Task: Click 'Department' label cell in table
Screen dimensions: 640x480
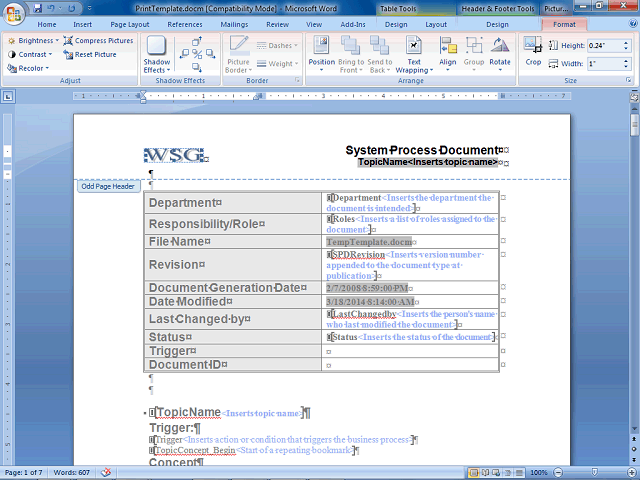Action: (x=233, y=202)
